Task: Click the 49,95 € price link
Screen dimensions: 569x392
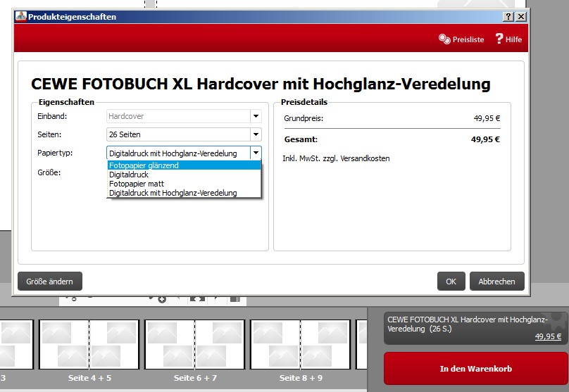Action: pos(548,336)
